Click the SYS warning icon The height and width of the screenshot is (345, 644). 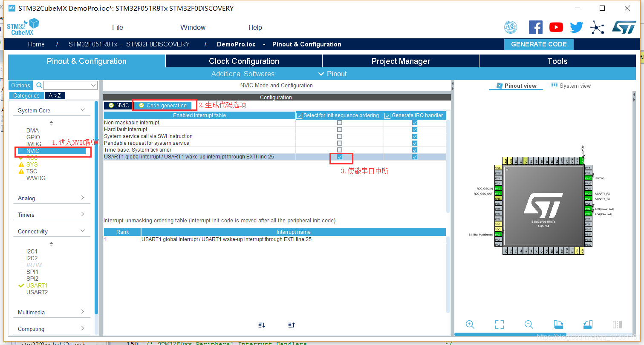(21, 164)
